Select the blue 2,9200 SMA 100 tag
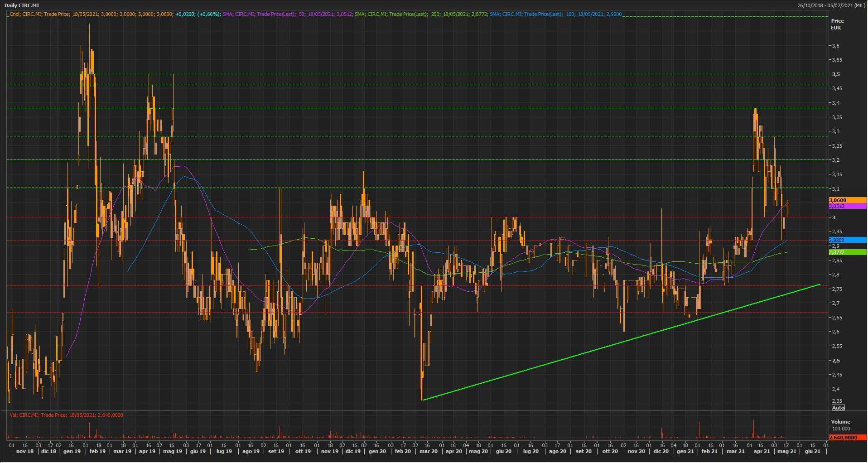Viewport: 868px width, 463px height. coord(847,240)
